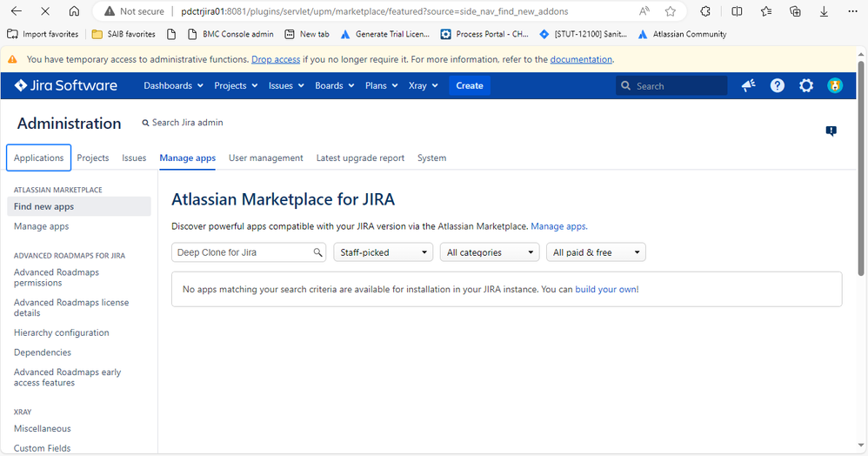Click the feedback megaphone icon in header
868x456 pixels.
click(748, 85)
